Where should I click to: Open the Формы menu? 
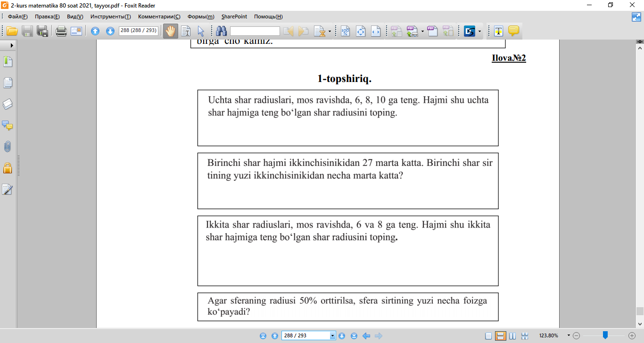pos(201,16)
